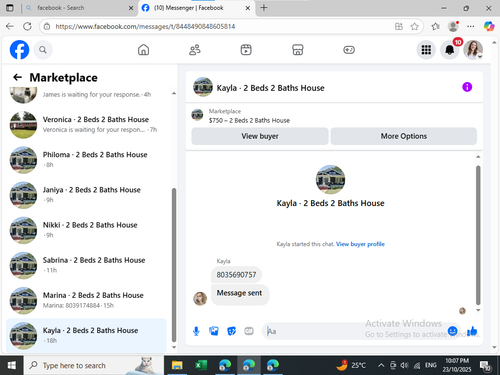The image size is (500, 375).
Task: Open Sabrina - 2 Beds 2 Baths House chat
Action: (x=86, y=265)
